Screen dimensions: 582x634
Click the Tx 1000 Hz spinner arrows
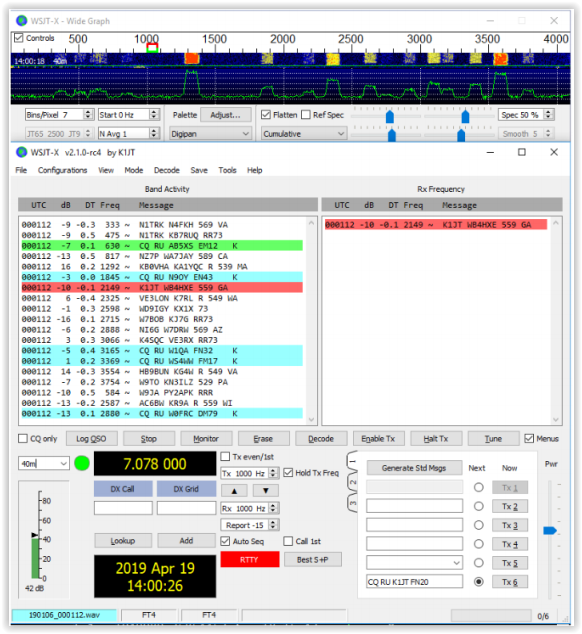(273, 473)
